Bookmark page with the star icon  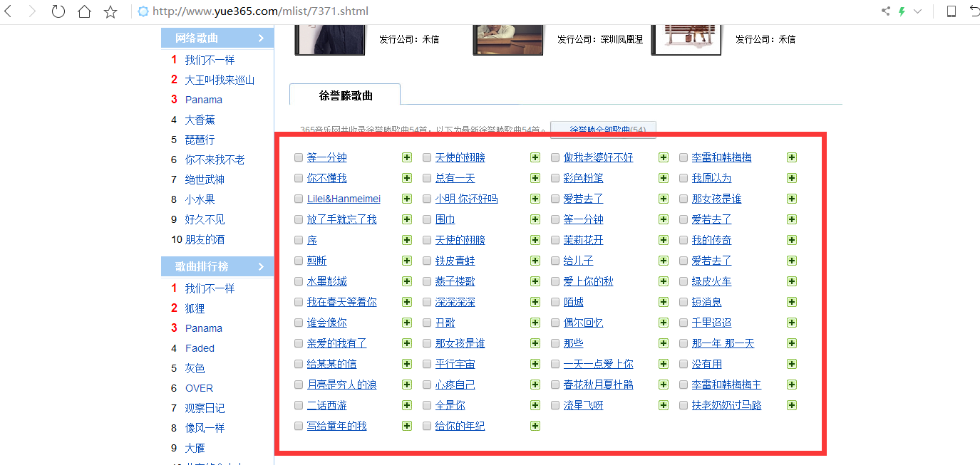[x=110, y=11]
